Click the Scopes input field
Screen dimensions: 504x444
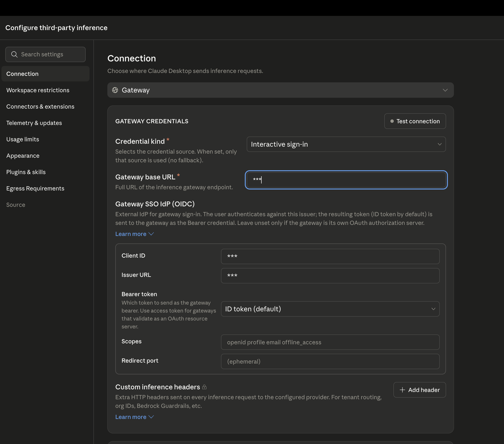330,342
